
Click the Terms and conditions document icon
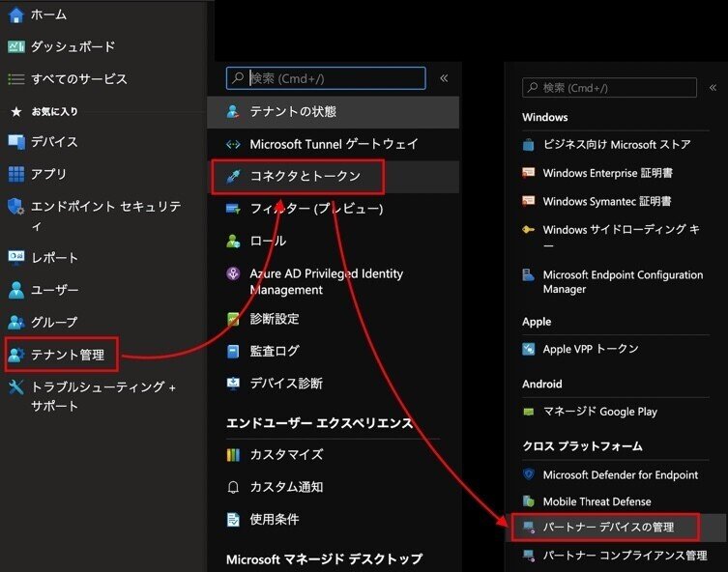click(x=233, y=520)
